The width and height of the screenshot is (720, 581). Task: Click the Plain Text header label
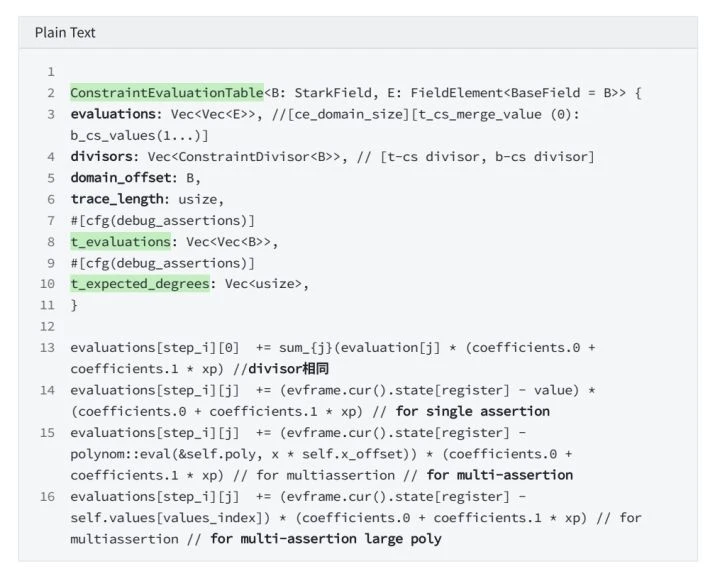65,33
